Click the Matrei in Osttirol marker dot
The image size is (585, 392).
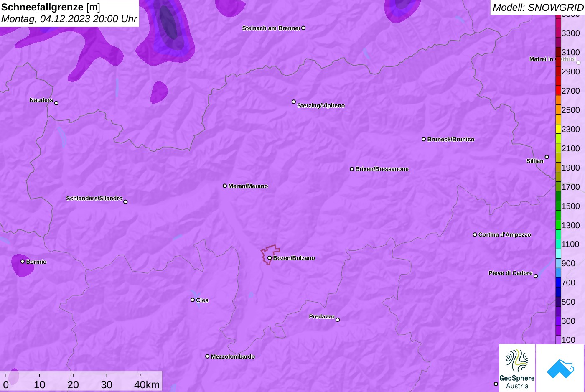tap(579, 63)
